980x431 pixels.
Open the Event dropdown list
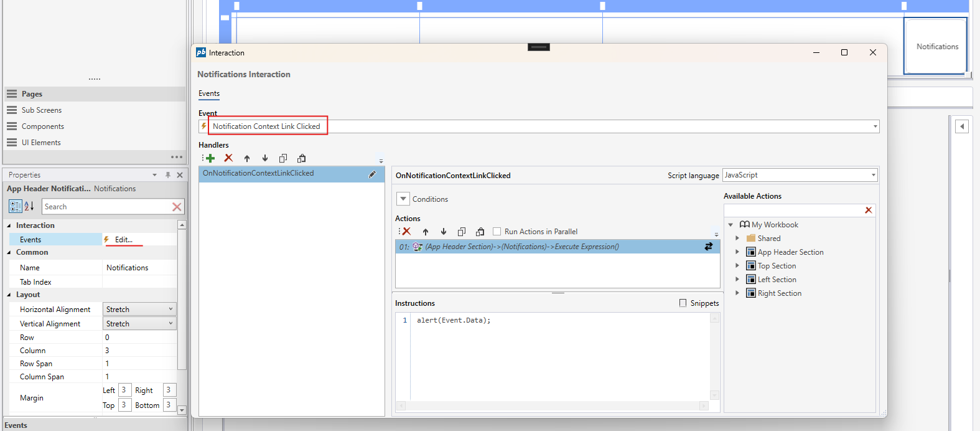click(x=875, y=126)
